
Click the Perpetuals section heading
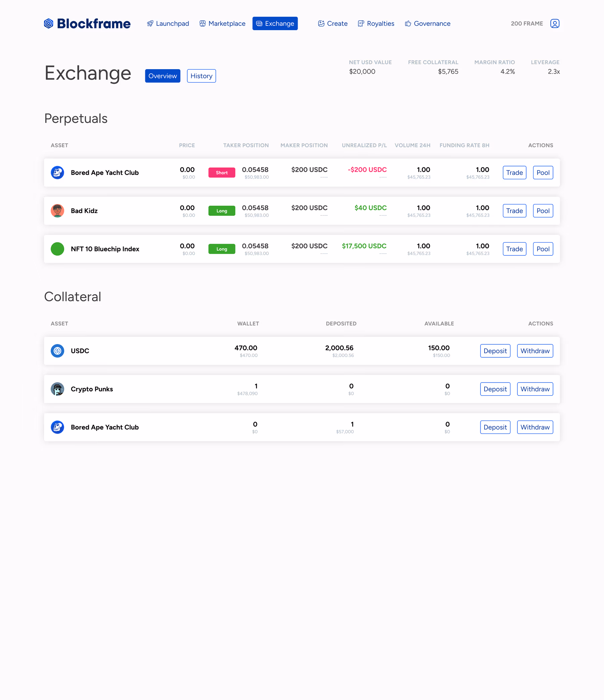[76, 118]
